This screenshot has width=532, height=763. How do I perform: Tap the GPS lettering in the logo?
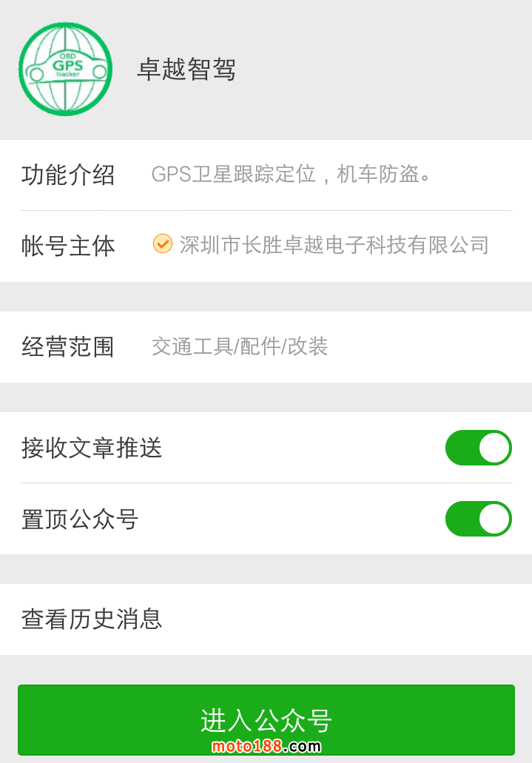(x=68, y=65)
